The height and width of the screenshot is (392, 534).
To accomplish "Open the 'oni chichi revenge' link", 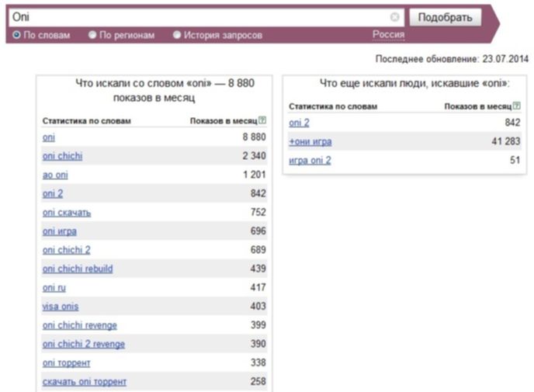I will 80,325.
